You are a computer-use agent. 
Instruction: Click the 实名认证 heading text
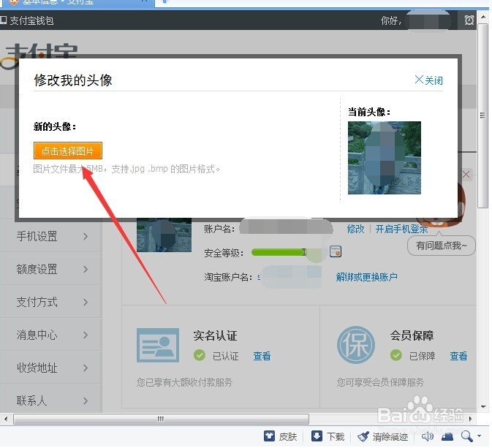[215, 335]
